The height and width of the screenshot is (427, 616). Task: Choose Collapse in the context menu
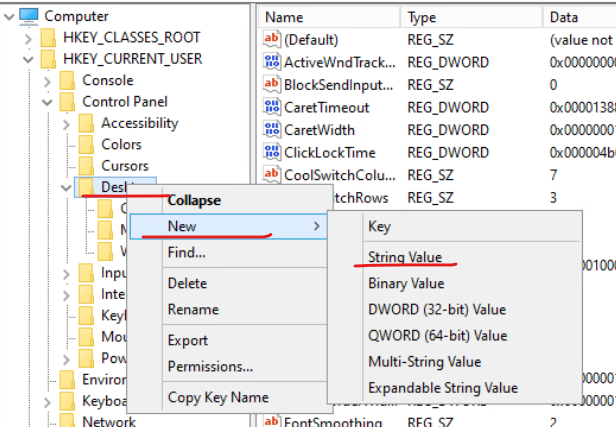[194, 200]
